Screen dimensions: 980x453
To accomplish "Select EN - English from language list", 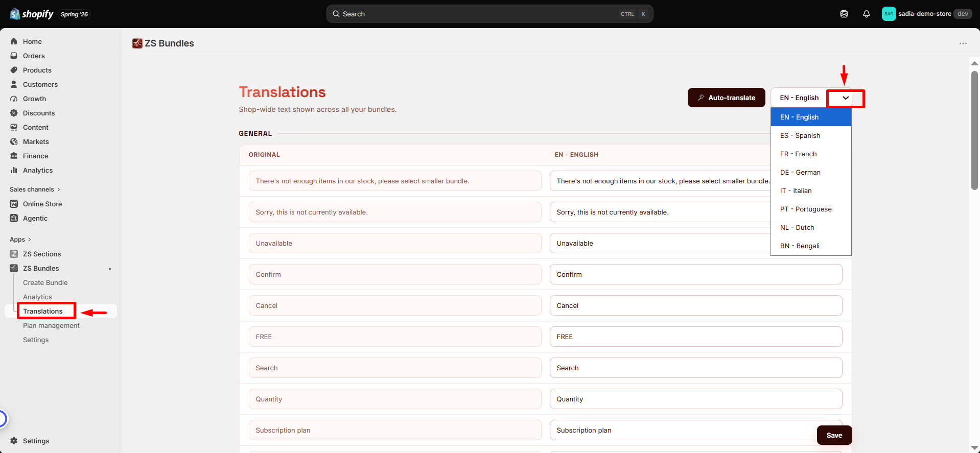I will [x=811, y=117].
